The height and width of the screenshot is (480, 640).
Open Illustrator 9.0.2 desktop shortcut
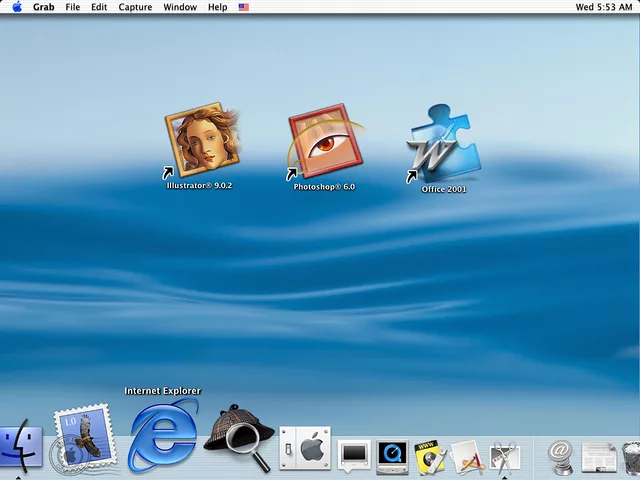click(x=203, y=141)
